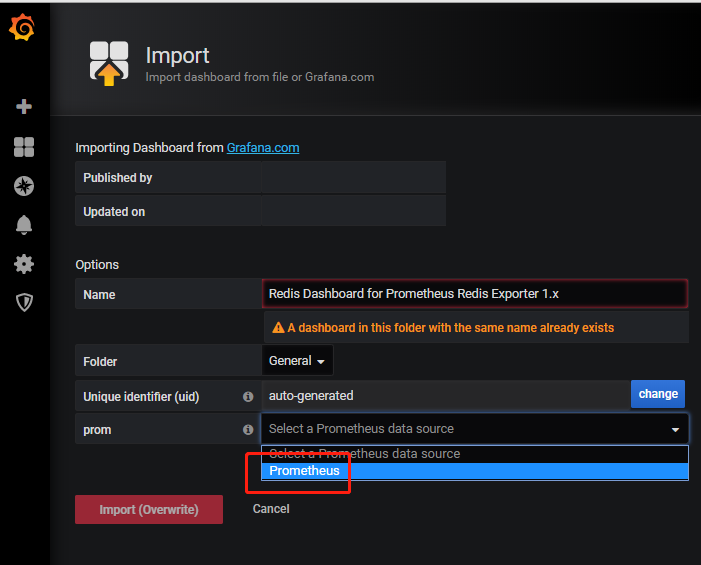The width and height of the screenshot is (701, 565).
Task: Click the Import (Overwrite) button
Action: (x=149, y=510)
